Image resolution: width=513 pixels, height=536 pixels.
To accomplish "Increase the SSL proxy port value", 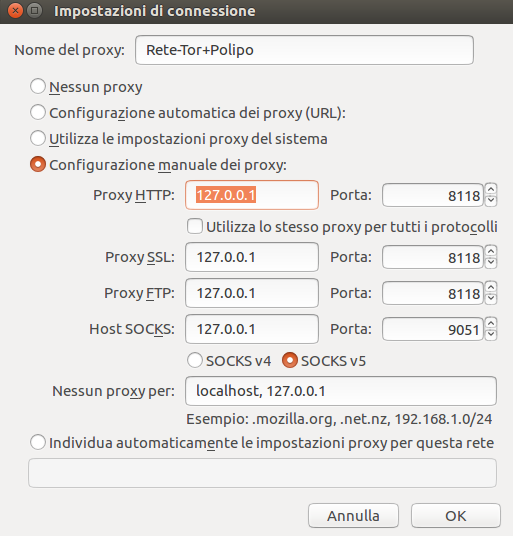I will (491, 251).
